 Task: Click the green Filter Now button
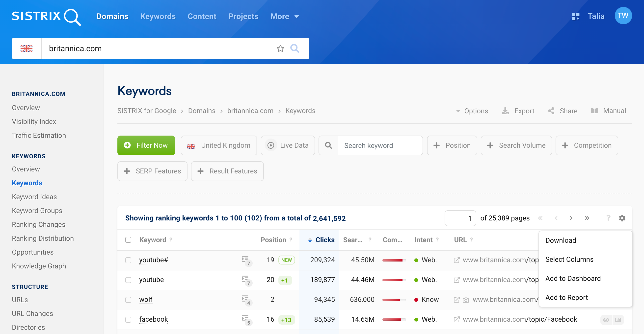[146, 145]
